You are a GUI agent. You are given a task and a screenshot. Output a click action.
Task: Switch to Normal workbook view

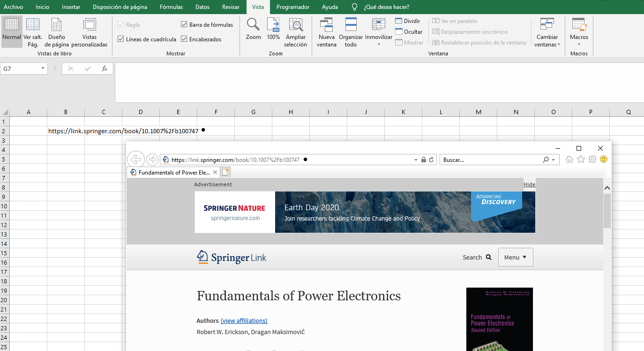[x=12, y=31]
